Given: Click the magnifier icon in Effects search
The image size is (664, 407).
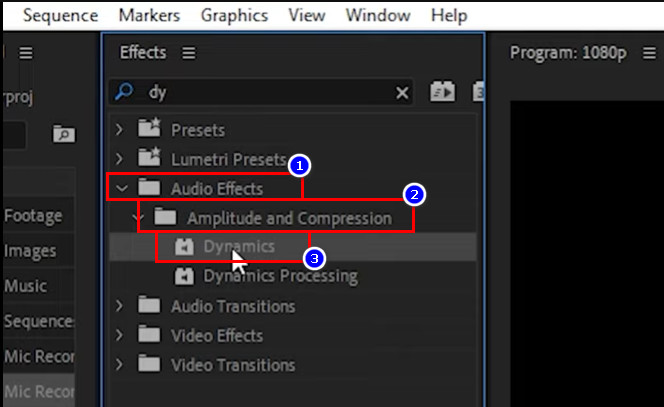Looking at the screenshot, I should pyautogui.click(x=124, y=91).
